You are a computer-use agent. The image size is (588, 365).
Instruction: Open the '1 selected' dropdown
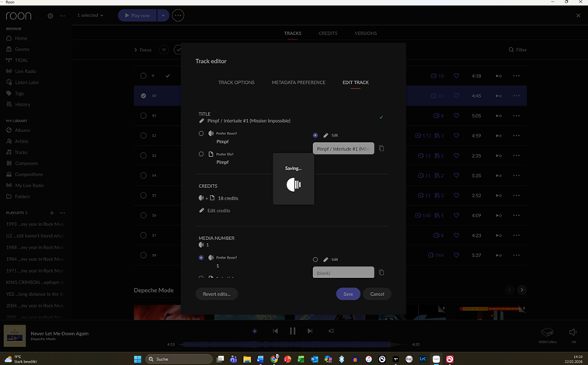click(90, 16)
